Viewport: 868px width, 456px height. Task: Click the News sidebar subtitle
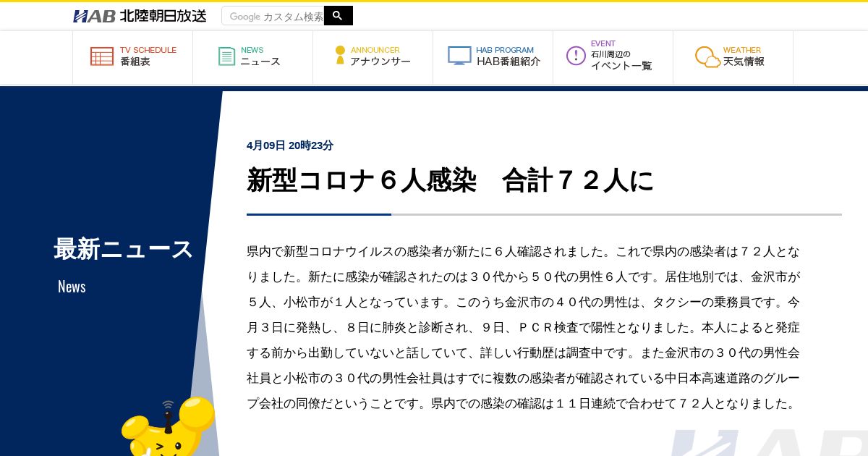(x=72, y=287)
